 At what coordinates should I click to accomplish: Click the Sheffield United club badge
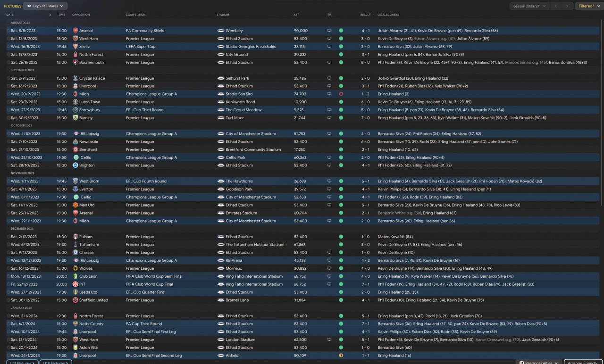75,300
